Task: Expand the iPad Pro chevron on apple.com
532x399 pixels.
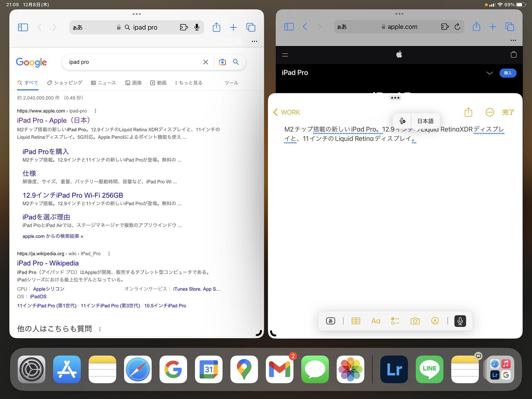Action: click(489, 73)
